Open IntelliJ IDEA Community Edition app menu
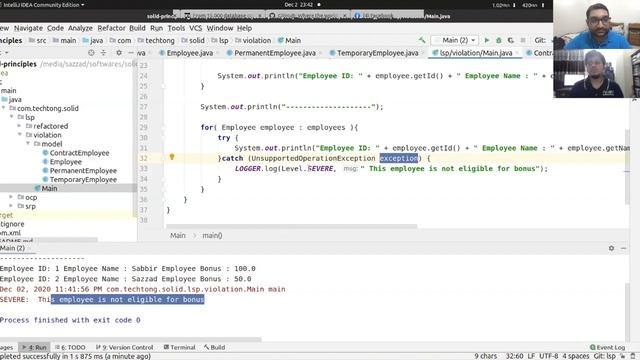The image size is (640, 360). (43, 5)
